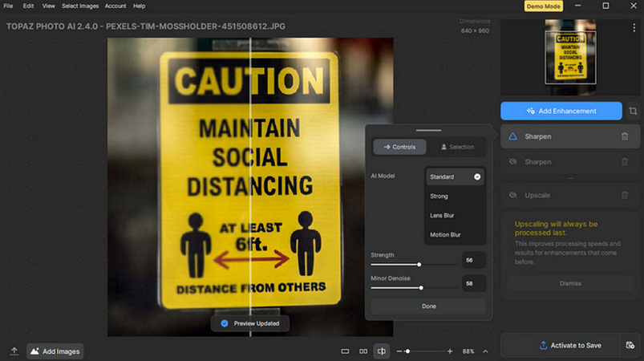Open the Edit menu
Viewport: 644px width, 361px height.
pyautogui.click(x=28, y=6)
